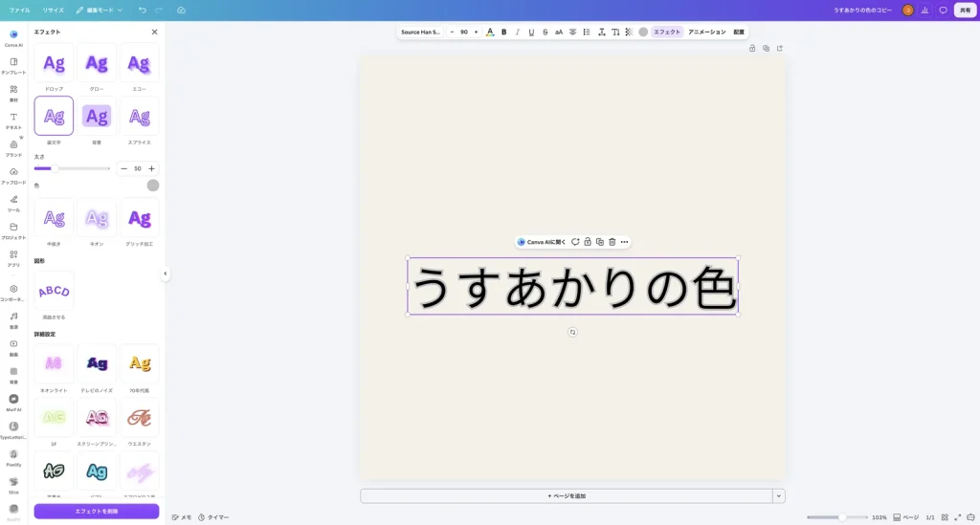Toggle italic formatting

pyautogui.click(x=518, y=32)
